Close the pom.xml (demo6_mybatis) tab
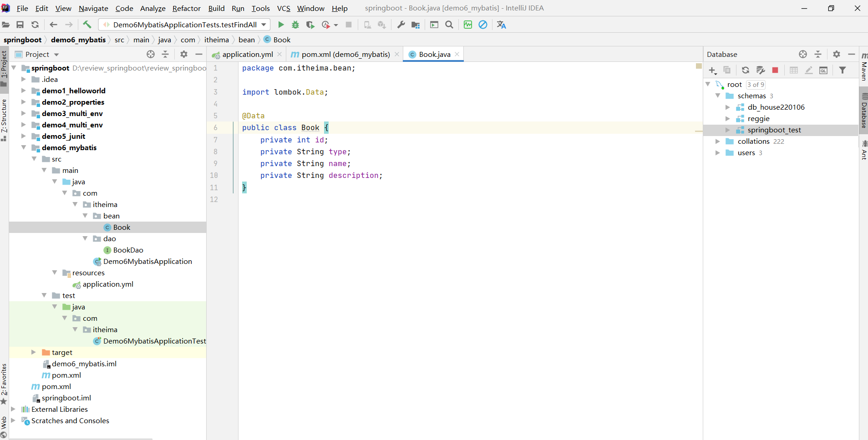The width and height of the screenshot is (868, 440). [397, 54]
